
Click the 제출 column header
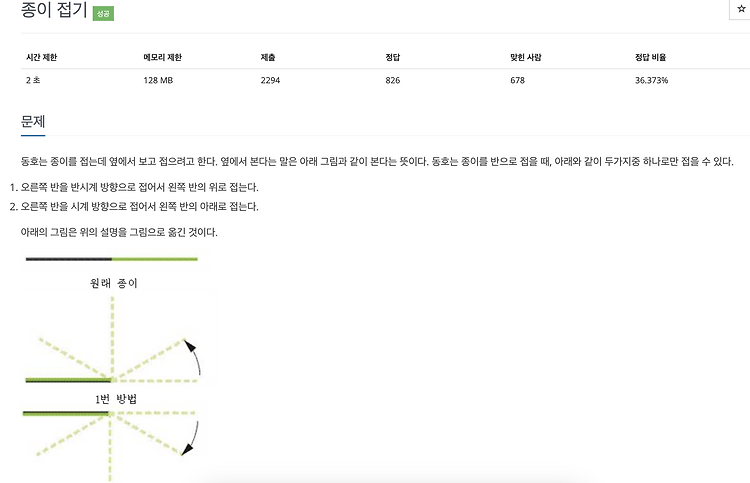268,58
